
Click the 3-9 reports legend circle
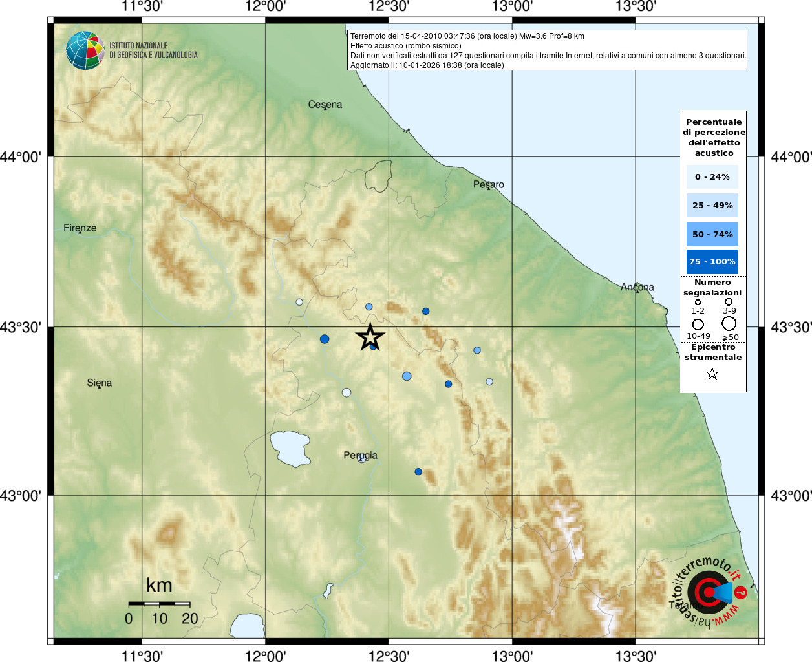pos(729,302)
